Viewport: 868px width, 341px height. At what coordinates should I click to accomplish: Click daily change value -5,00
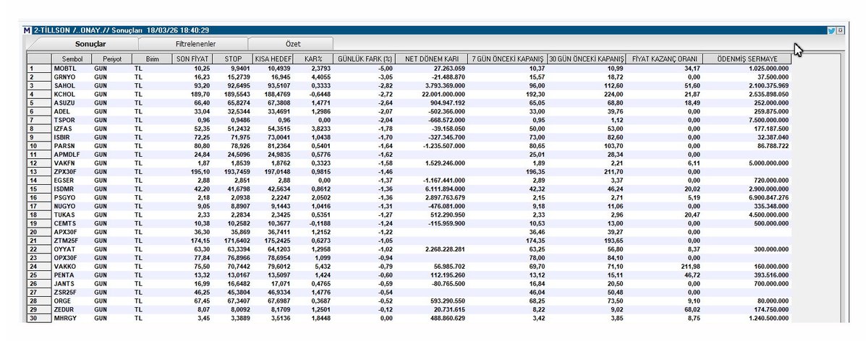point(384,67)
